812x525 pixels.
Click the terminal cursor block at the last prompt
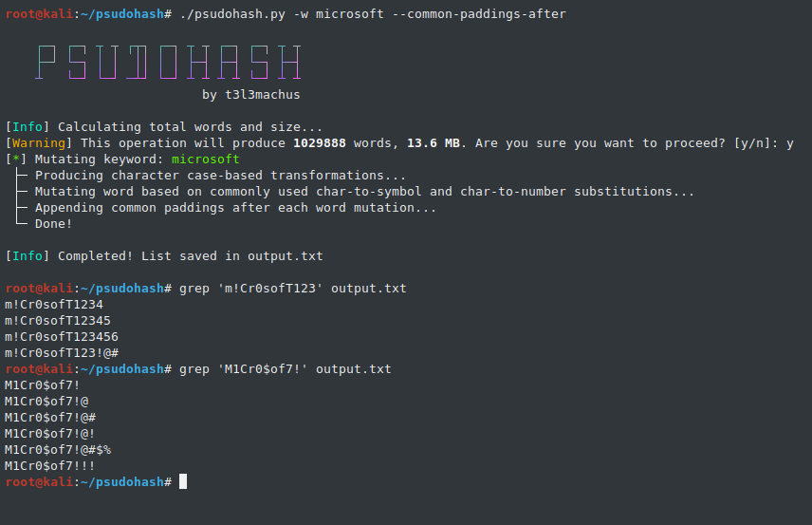point(183,481)
